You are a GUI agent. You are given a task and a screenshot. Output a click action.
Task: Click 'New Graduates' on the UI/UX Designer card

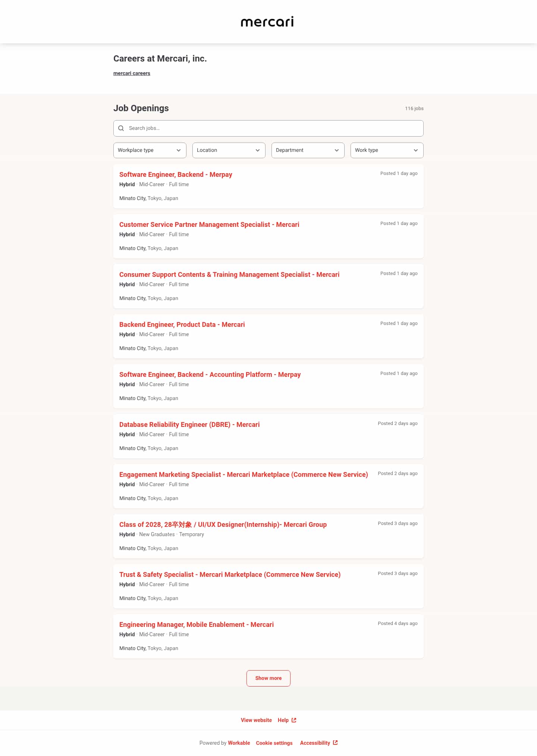tap(157, 534)
